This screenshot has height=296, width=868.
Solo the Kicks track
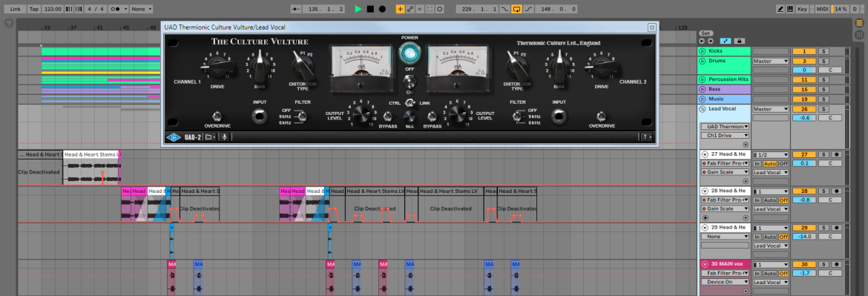click(x=823, y=51)
